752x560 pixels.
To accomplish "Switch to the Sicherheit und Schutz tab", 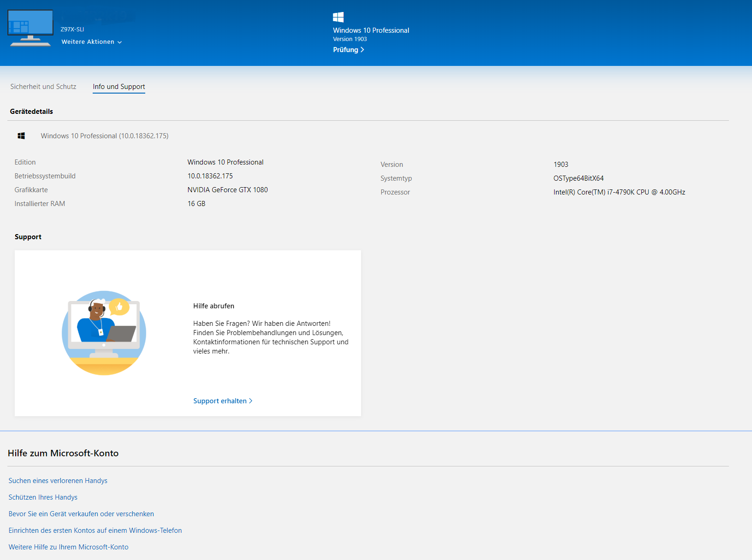I will coord(43,87).
